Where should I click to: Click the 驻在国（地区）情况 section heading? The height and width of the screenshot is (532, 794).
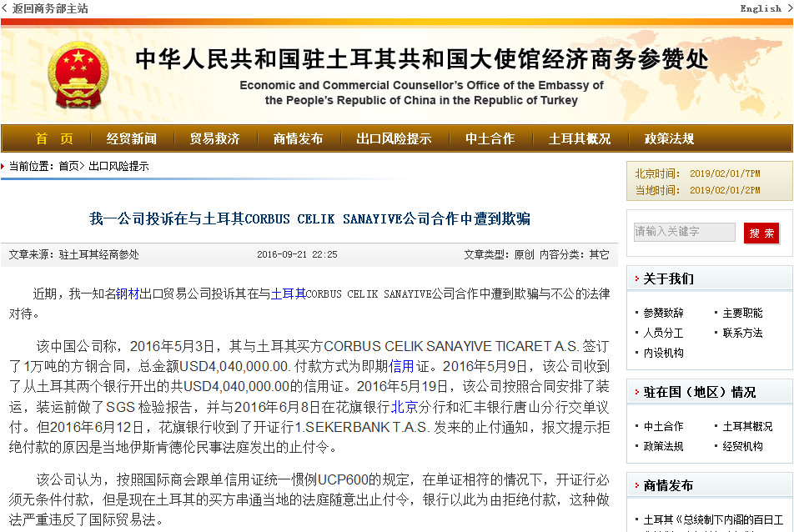(700, 392)
